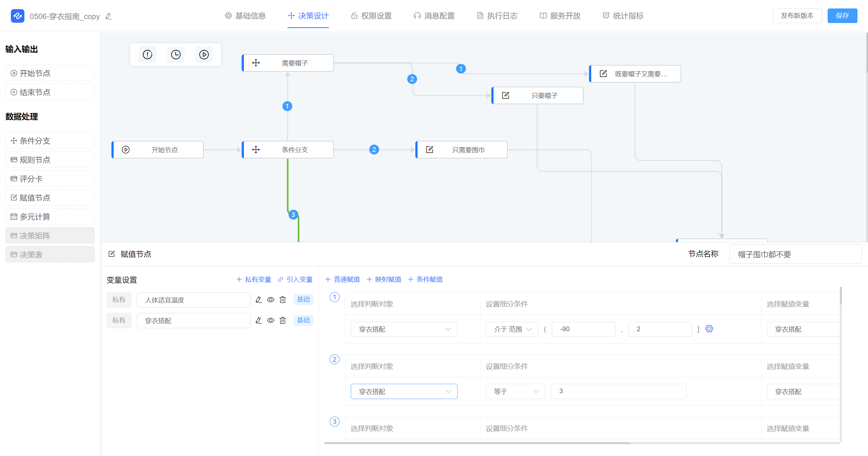868x456 pixels.
Task: Click the 保存 button
Action: click(x=842, y=16)
